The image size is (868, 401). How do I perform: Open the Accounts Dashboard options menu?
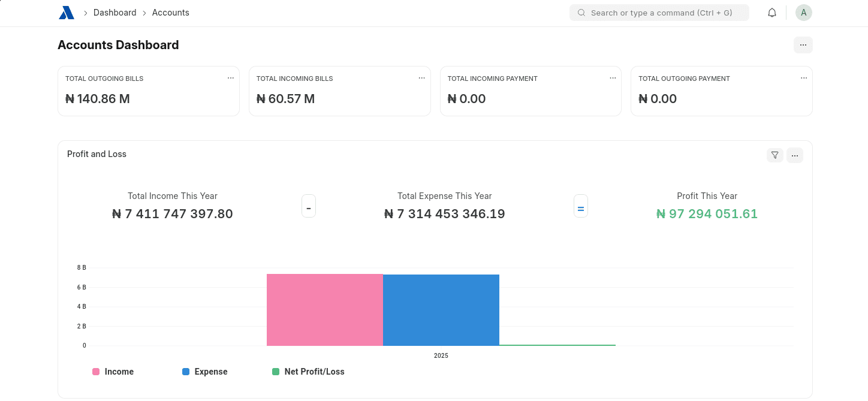coord(803,44)
